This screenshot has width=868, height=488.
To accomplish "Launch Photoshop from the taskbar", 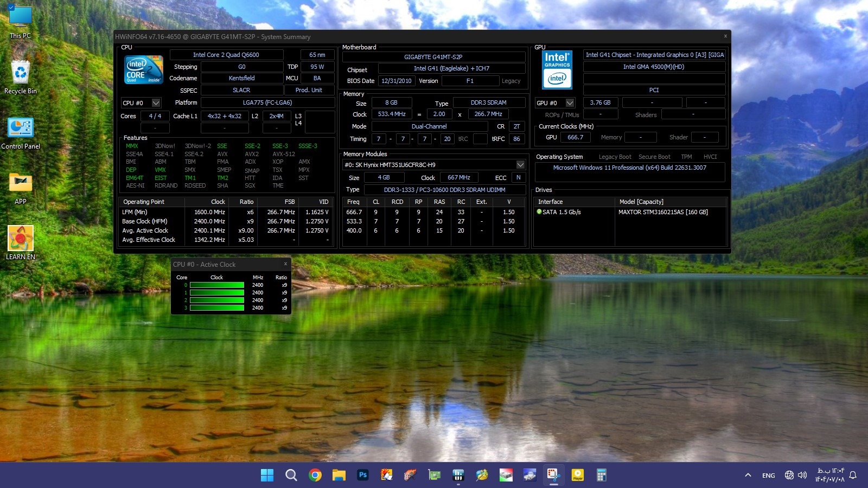I will [x=363, y=476].
